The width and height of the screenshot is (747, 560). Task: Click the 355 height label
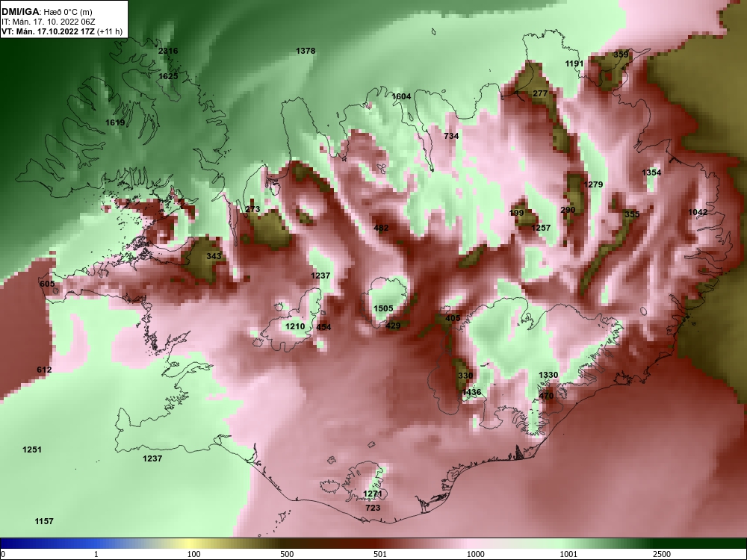pyautogui.click(x=632, y=215)
